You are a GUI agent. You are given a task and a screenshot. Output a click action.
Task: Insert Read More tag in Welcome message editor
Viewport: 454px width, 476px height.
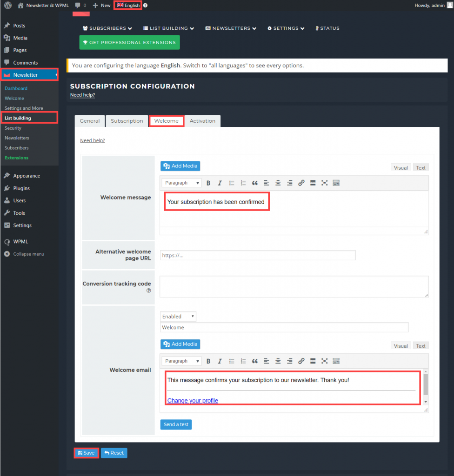313,183
